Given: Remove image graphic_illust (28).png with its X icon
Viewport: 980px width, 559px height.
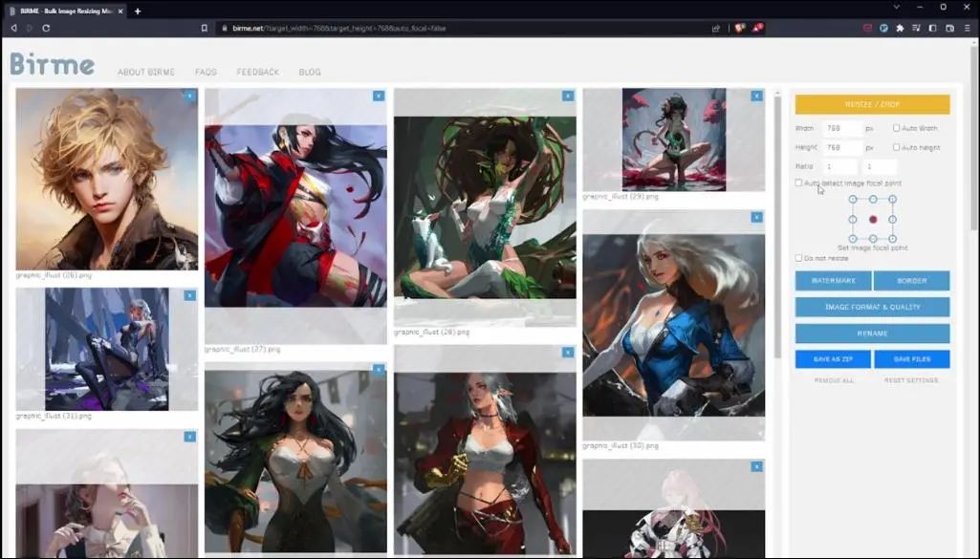Looking at the screenshot, I should point(568,96).
